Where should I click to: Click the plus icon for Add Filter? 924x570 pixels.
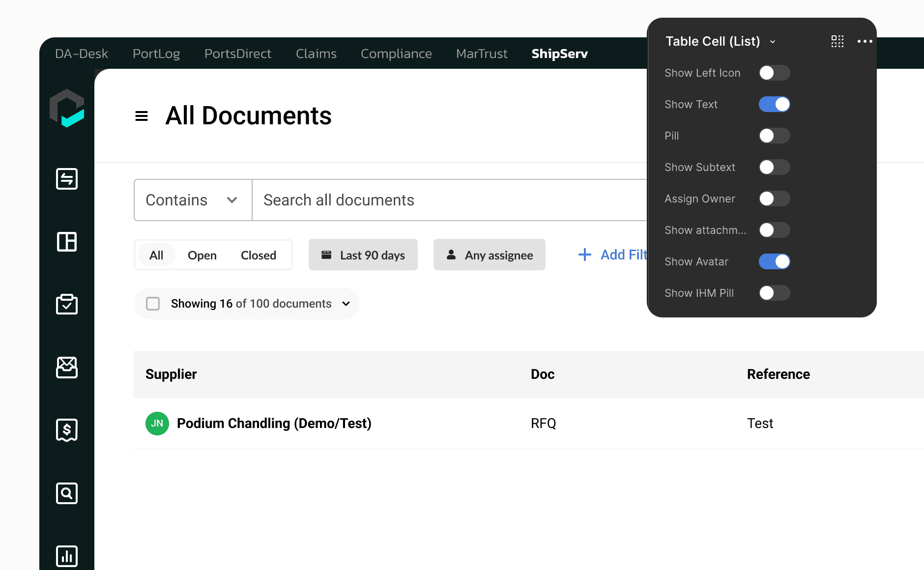point(585,255)
